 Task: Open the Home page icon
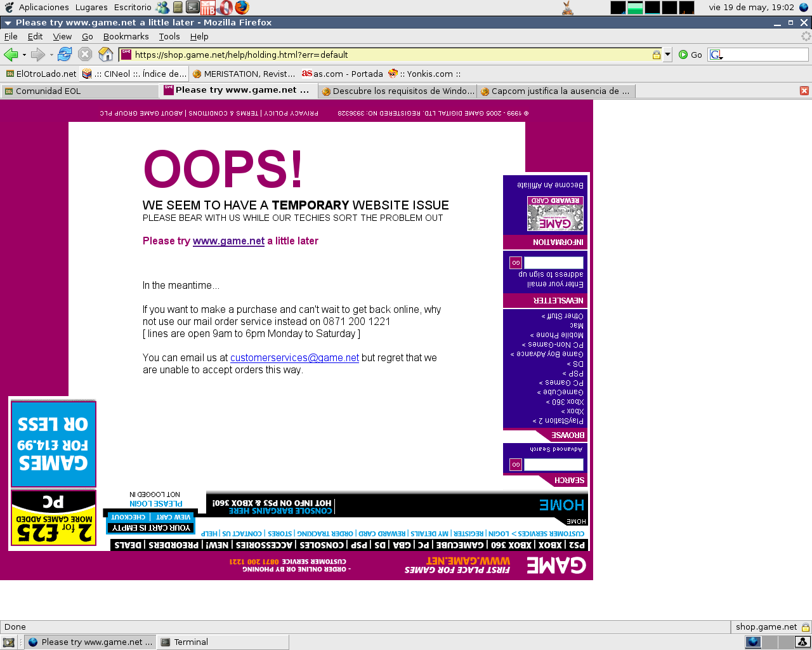click(x=106, y=55)
